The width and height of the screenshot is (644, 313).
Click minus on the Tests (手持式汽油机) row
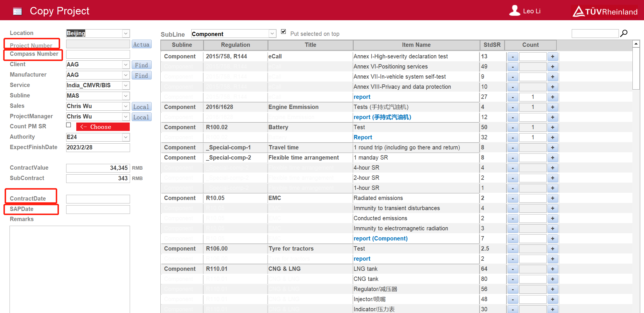tap(513, 107)
